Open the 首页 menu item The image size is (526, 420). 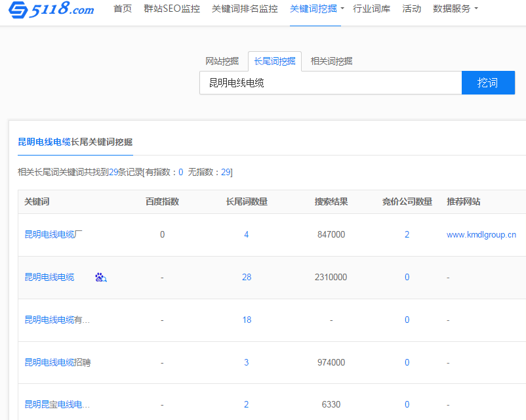point(122,9)
